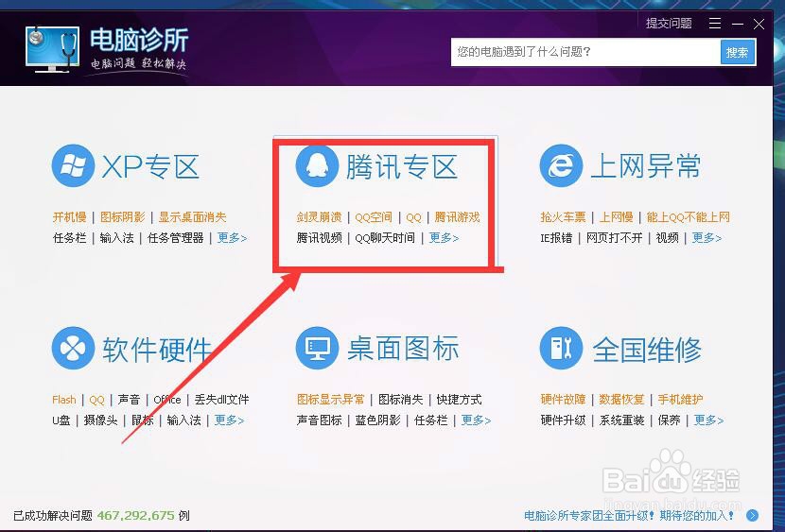
Task: Click the Office link
Action: pos(167,400)
